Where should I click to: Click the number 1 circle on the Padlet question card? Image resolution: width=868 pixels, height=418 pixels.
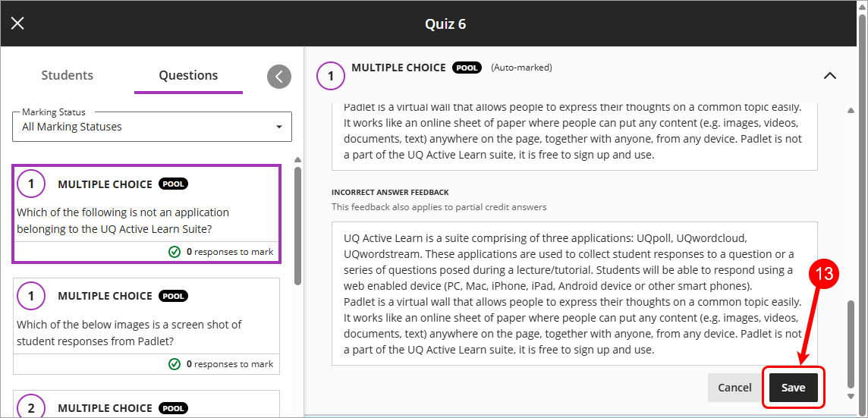(x=31, y=296)
